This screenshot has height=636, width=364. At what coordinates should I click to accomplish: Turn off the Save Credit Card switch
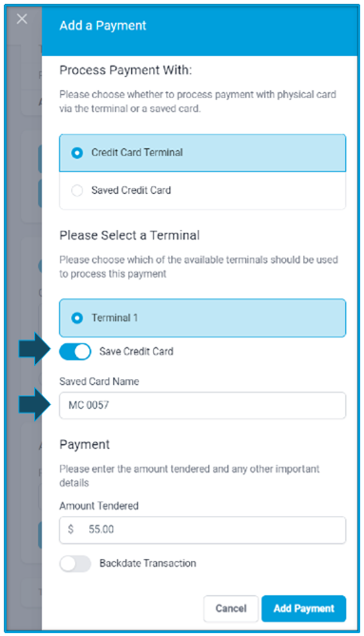pos(75,352)
